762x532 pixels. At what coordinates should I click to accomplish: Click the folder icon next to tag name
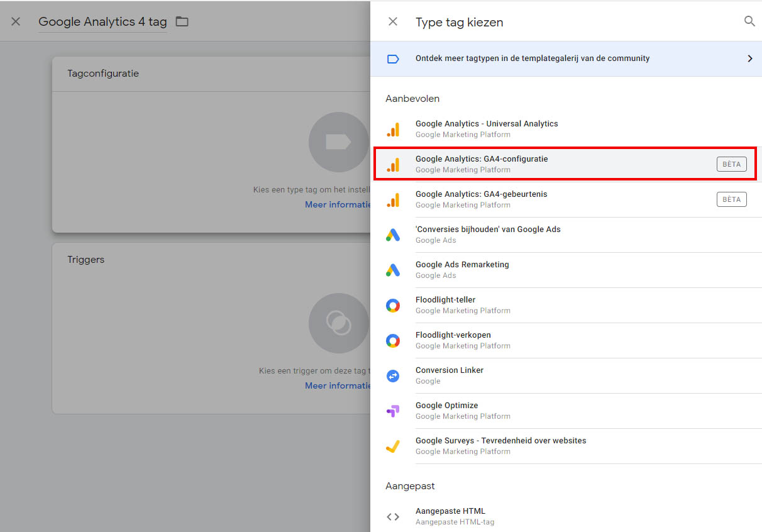coord(182,22)
